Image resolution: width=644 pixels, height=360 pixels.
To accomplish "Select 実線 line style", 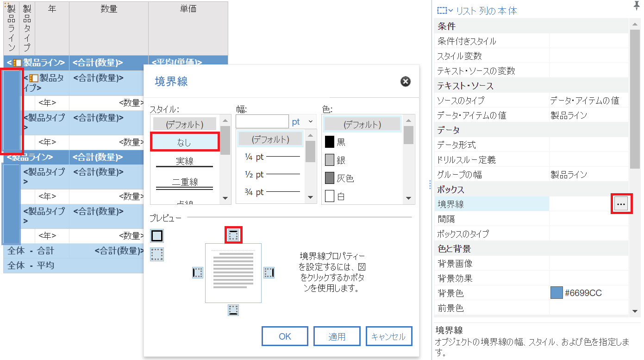I will tap(185, 162).
